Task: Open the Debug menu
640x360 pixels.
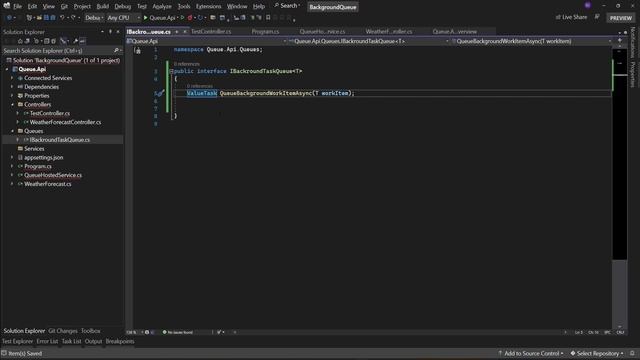Action: tap(122, 7)
